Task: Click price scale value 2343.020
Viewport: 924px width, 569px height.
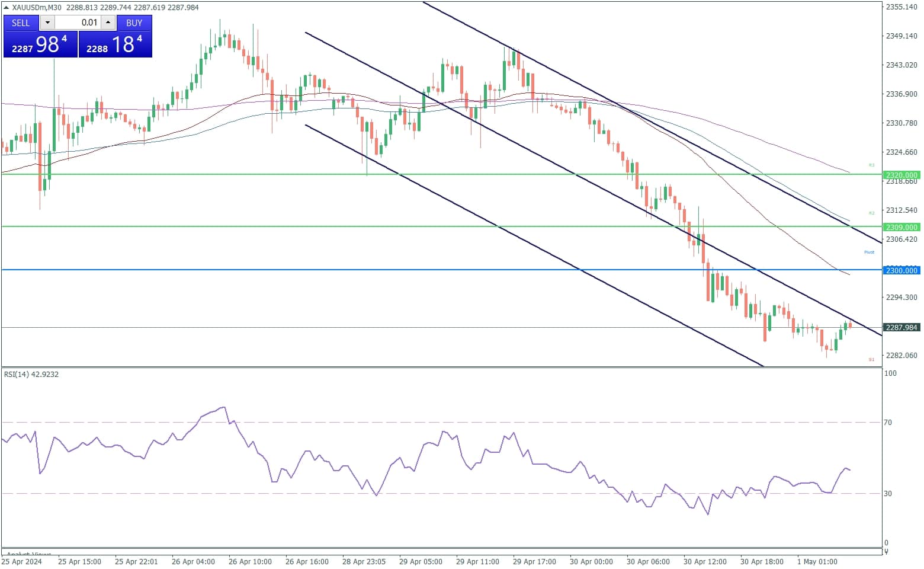Action: click(901, 65)
